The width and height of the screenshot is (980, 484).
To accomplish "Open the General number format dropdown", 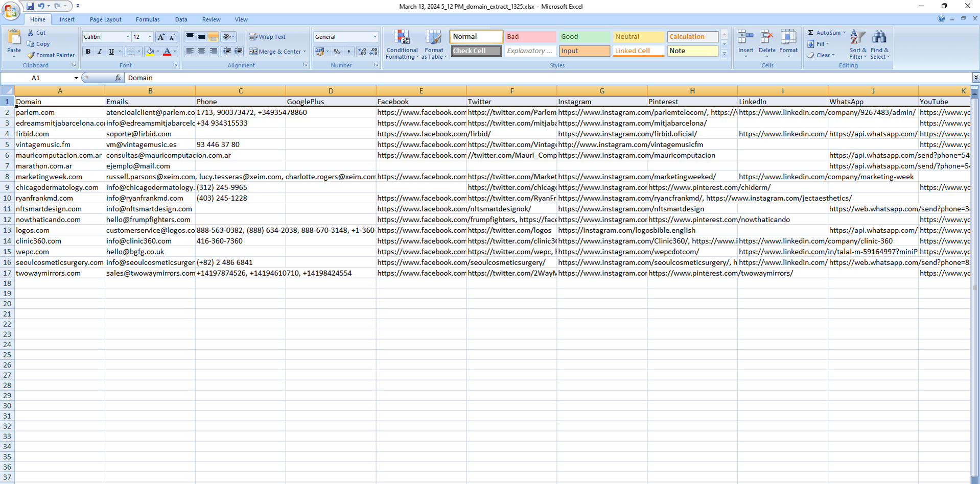I will 375,37.
